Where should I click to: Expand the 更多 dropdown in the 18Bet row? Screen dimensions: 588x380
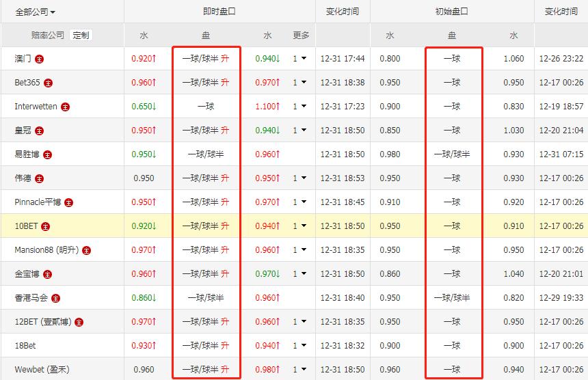point(299,346)
